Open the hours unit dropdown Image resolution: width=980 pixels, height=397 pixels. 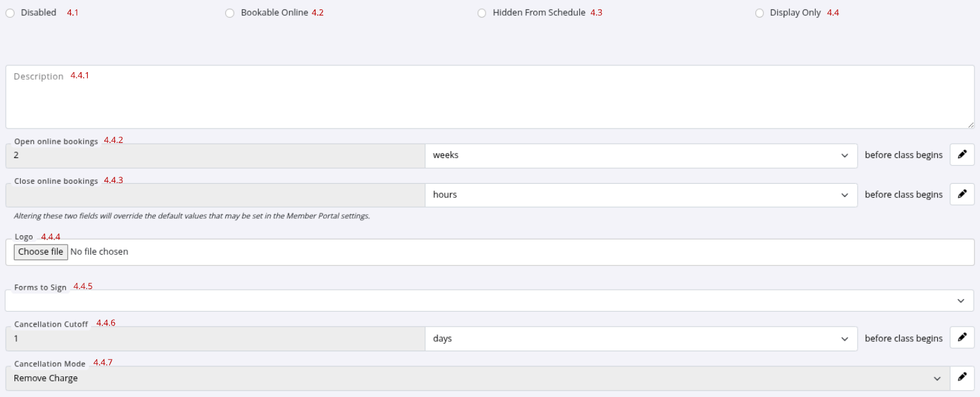(641, 195)
